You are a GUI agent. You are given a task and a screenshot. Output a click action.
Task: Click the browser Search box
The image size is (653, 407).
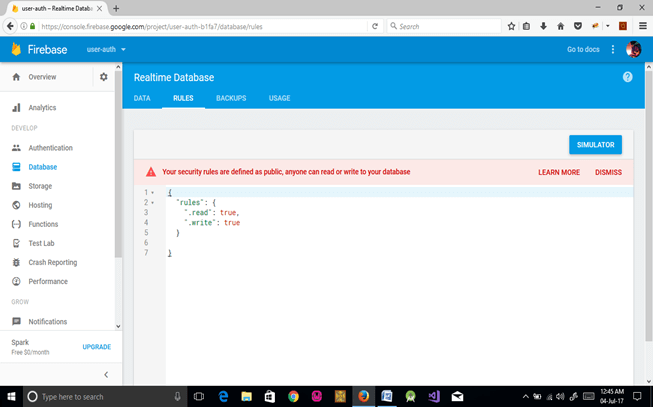[x=444, y=26]
